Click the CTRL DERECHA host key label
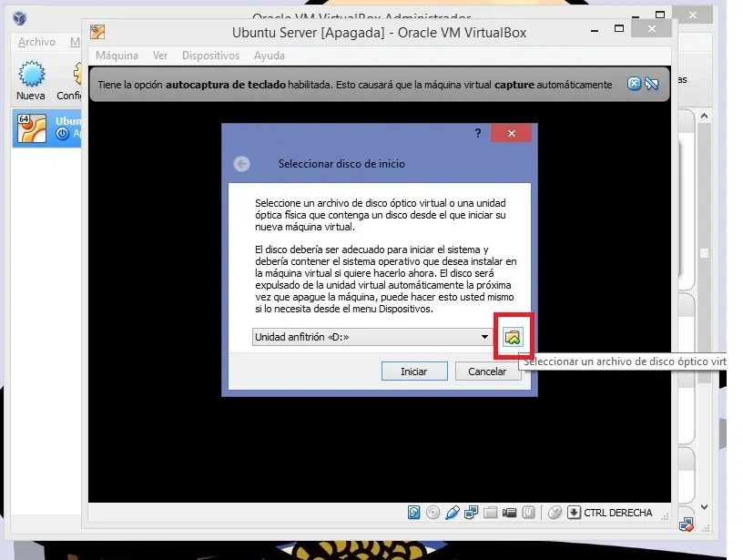The height and width of the screenshot is (560, 743). [x=618, y=513]
